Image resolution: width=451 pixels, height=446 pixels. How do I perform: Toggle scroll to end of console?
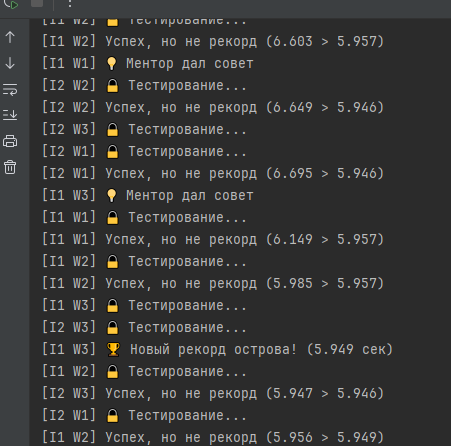click(10, 115)
